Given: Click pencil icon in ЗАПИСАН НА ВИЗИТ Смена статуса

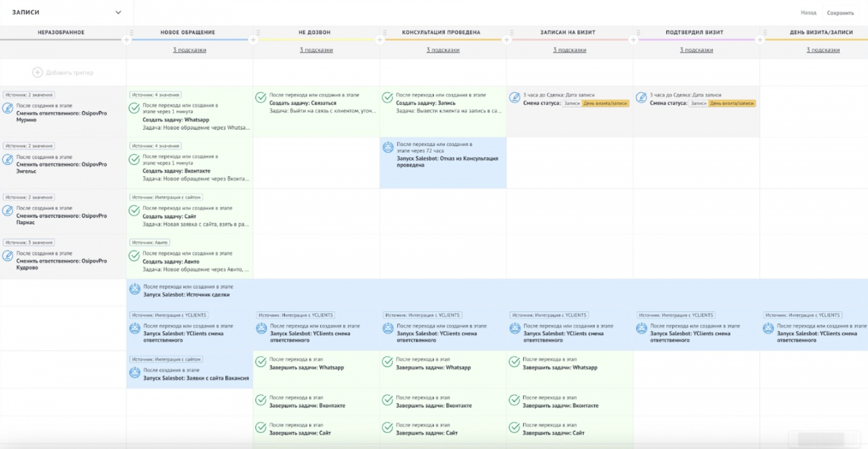Looking at the screenshot, I should tap(514, 98).
